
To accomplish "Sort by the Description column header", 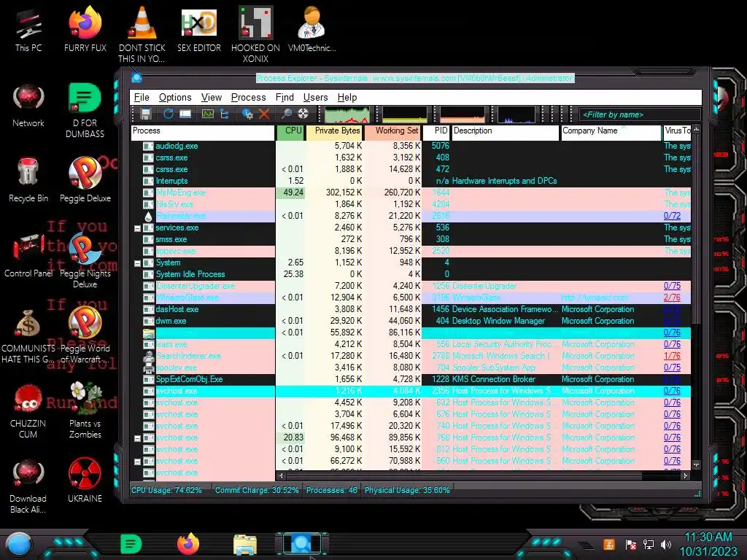I will (505, 132).
